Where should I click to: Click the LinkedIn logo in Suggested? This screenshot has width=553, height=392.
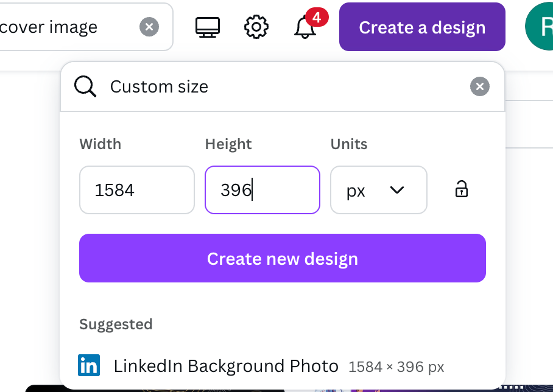(x=89, y=366)
